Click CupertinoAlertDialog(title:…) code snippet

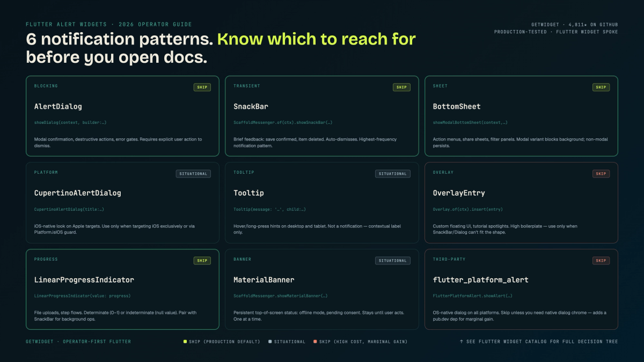[x=69, y=210]
